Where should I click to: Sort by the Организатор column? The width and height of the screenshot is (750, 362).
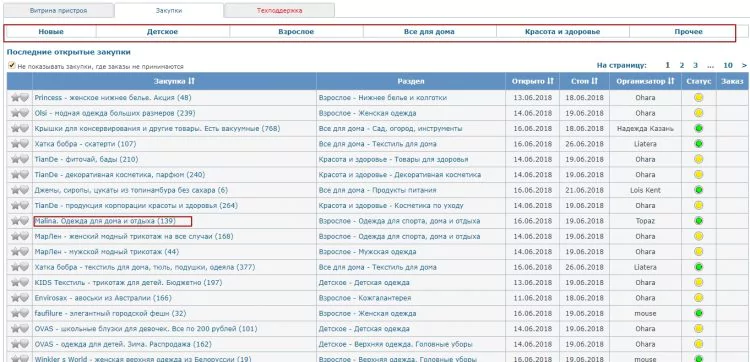pos(645,81)
